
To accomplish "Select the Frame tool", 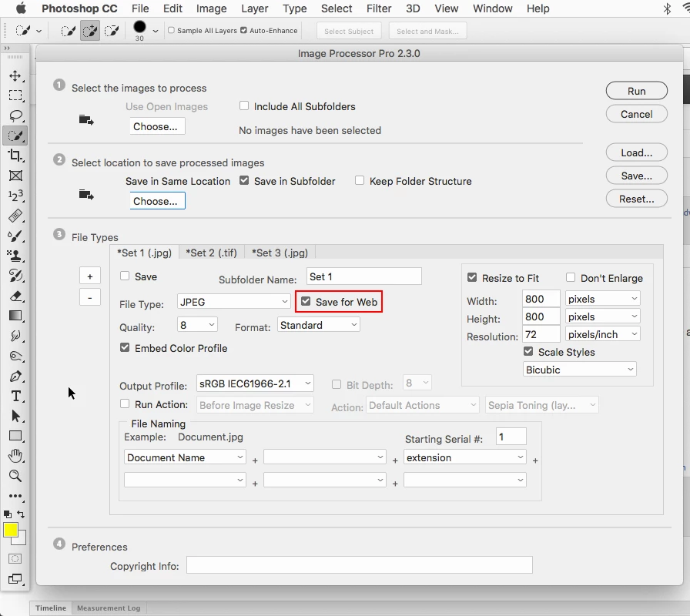I will [15, 176].
